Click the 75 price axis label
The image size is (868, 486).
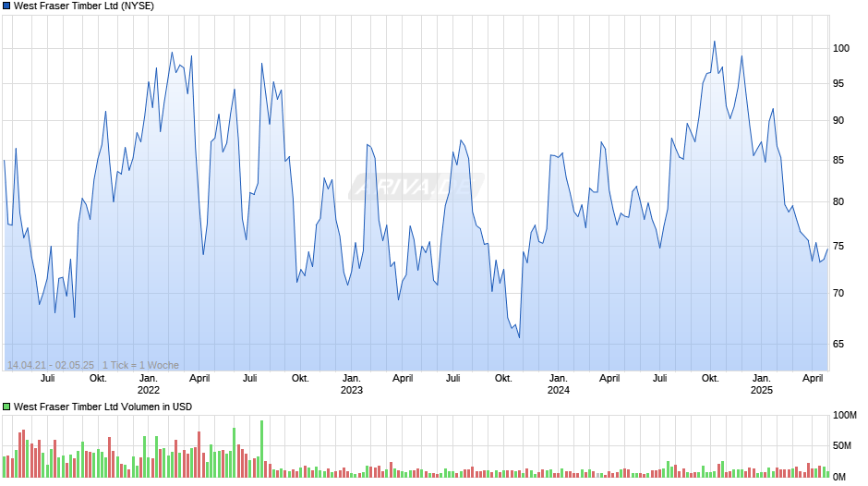[x=838, y=246]
